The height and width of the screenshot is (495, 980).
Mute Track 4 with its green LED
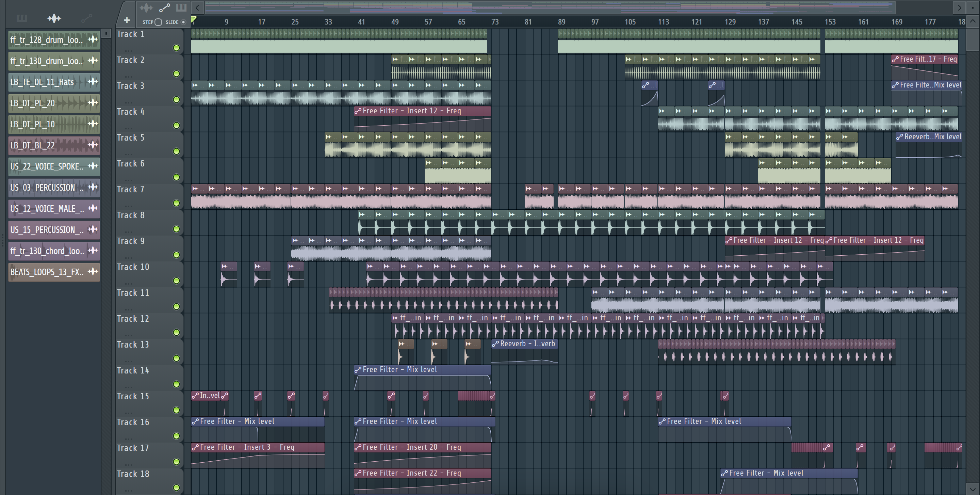coord(176,126)
